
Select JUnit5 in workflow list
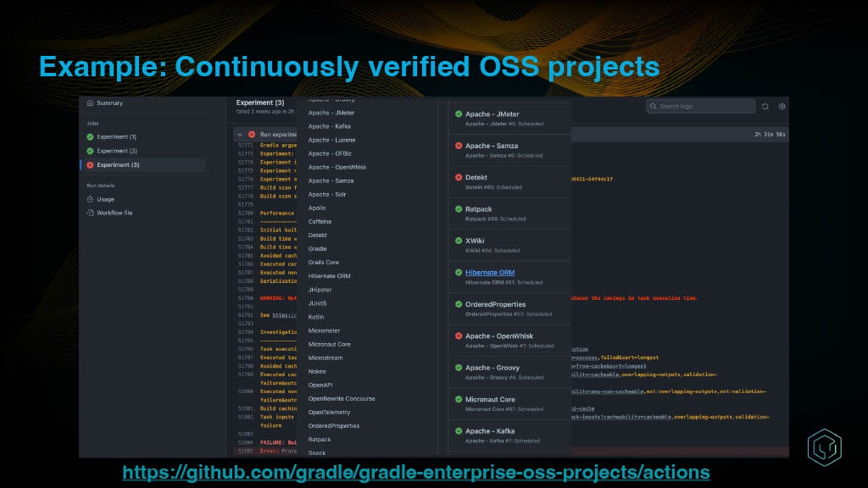tap(317, 303)
